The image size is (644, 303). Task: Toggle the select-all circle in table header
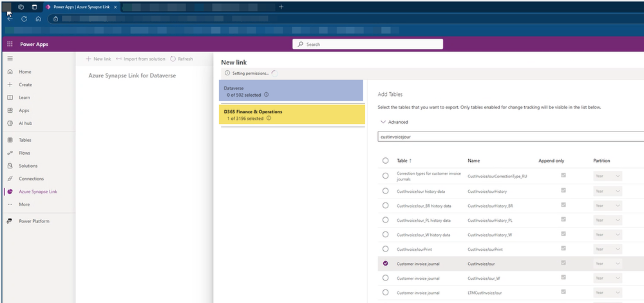point(386,161)
